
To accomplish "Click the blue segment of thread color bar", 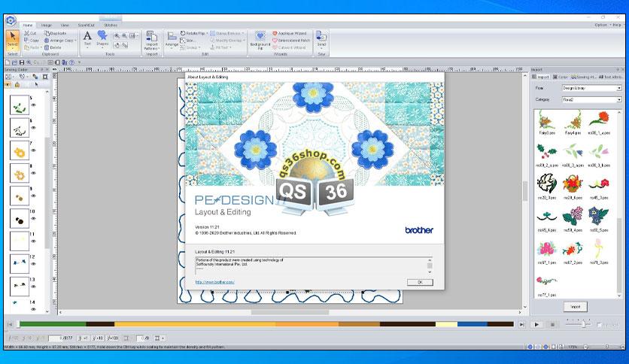I will click(473, 324).
